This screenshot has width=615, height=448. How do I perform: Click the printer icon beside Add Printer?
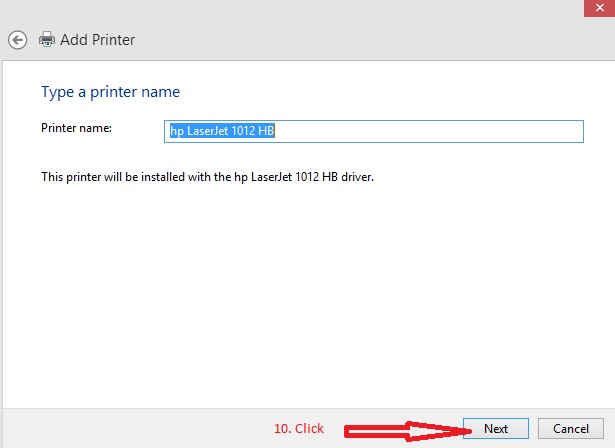(47, 39)
